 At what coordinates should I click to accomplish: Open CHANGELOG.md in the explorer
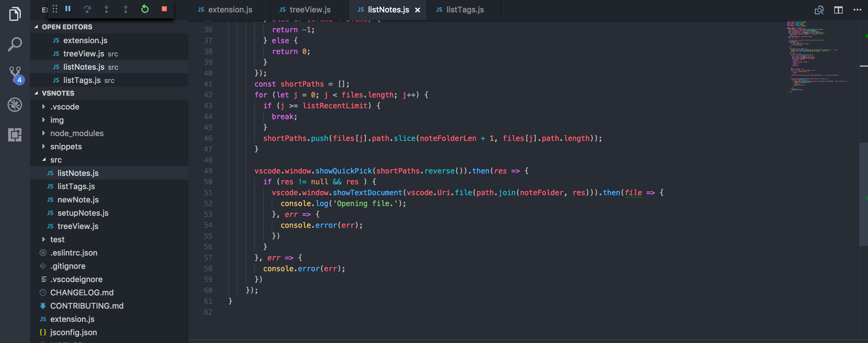coord(109,292)
